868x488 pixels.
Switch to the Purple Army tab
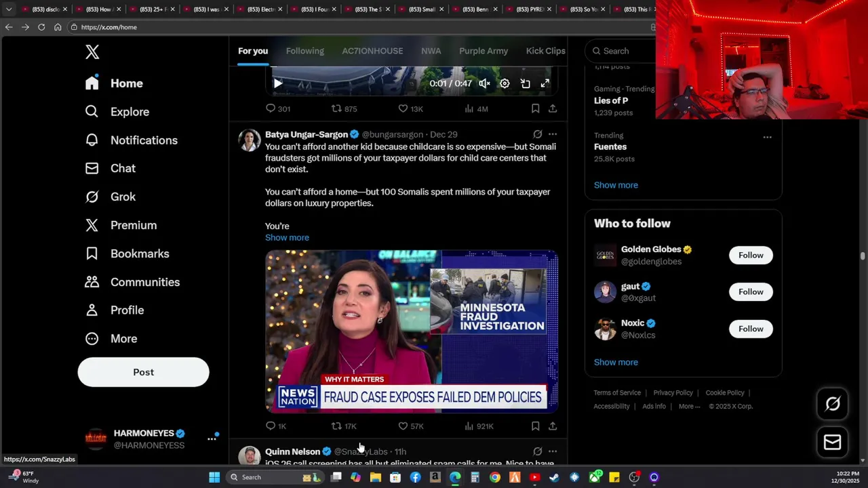[x=484, y=51]
